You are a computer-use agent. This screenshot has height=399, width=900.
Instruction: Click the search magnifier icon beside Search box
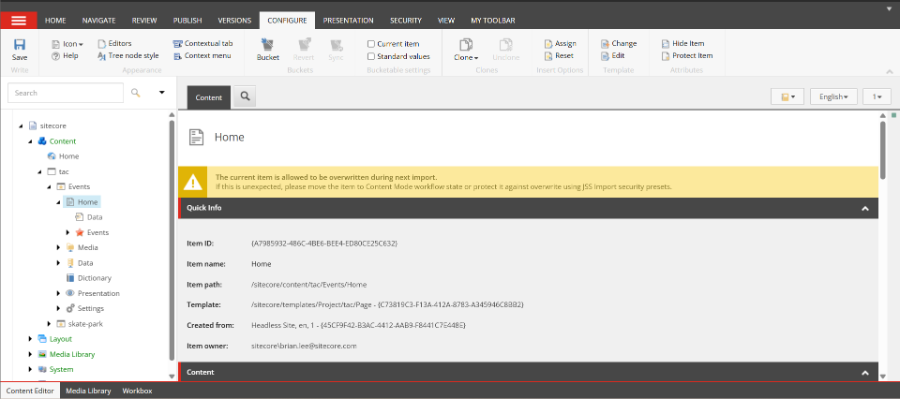tap(135, 92)
